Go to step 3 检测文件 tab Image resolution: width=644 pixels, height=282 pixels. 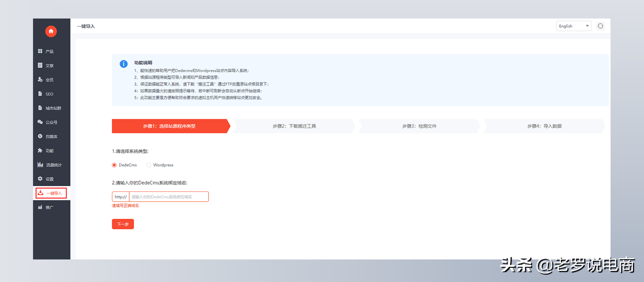click(x=419, y=126)
